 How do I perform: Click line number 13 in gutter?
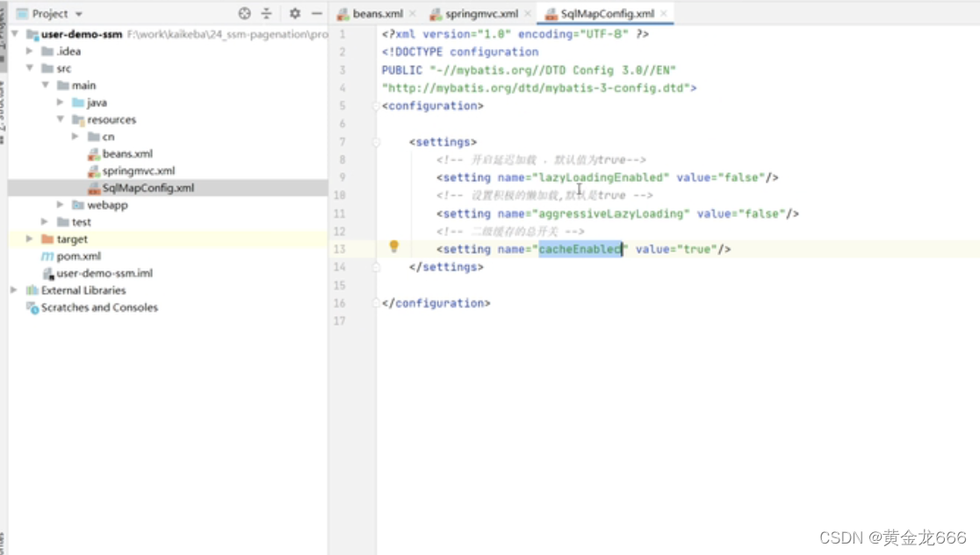[x=339, y=249]
